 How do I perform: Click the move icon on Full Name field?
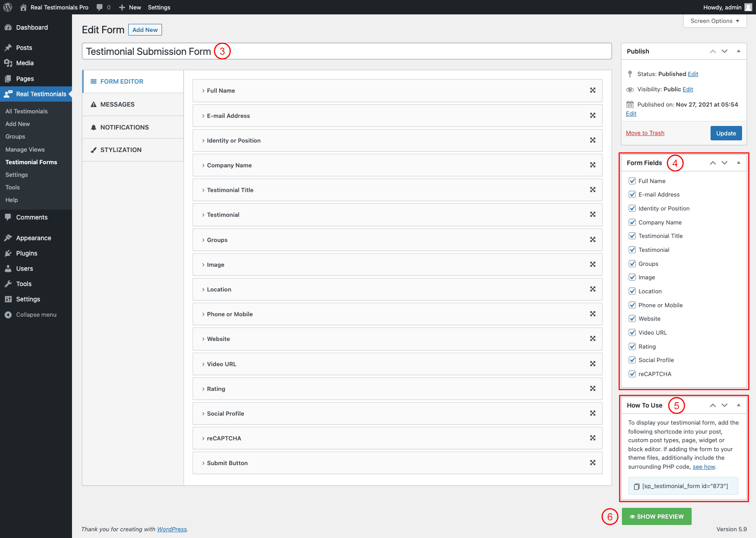coord(593,90)
